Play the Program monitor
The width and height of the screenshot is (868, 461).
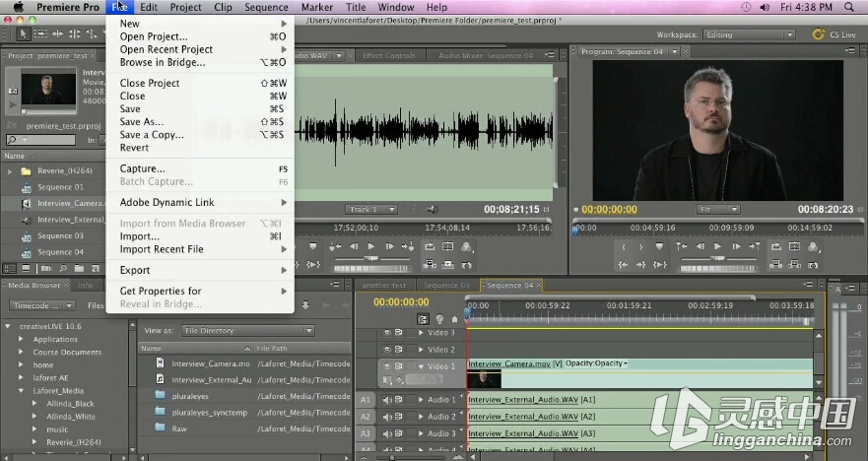[x=717, y=246]
